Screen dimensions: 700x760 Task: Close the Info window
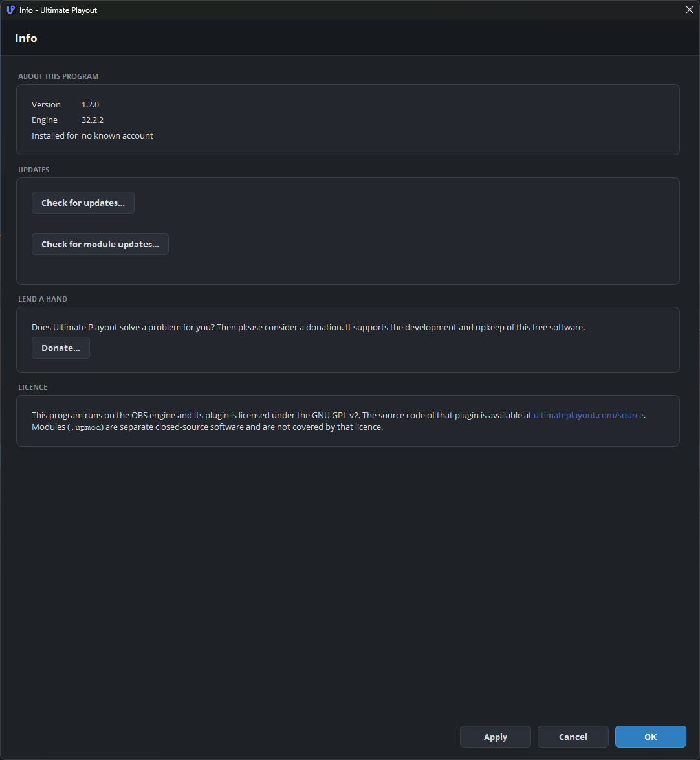click(690, 10)
